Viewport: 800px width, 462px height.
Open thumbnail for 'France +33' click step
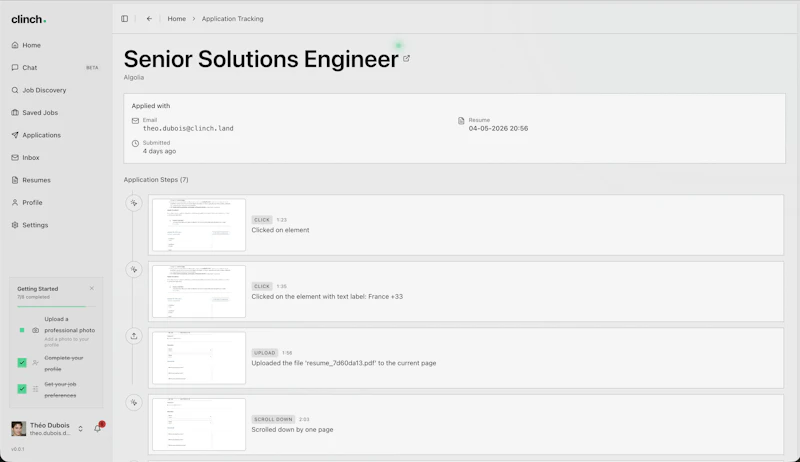pyautogui.click(x=199, y=291)
